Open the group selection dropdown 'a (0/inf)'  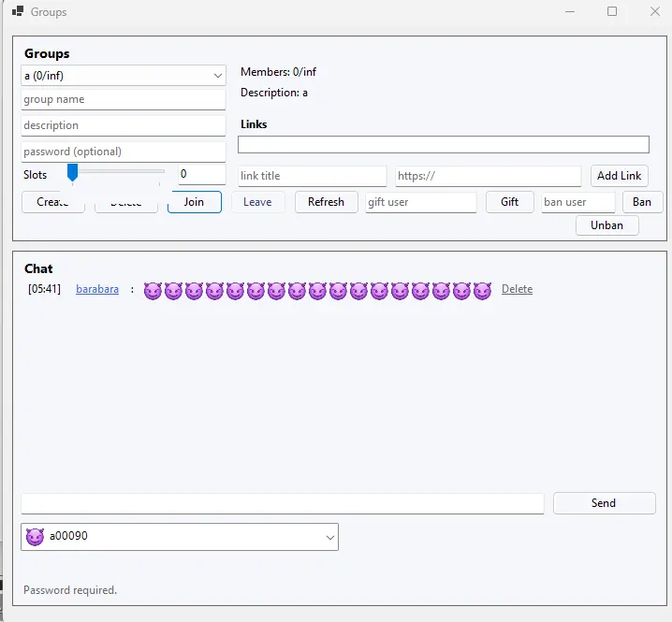click(x=124, y=75)
